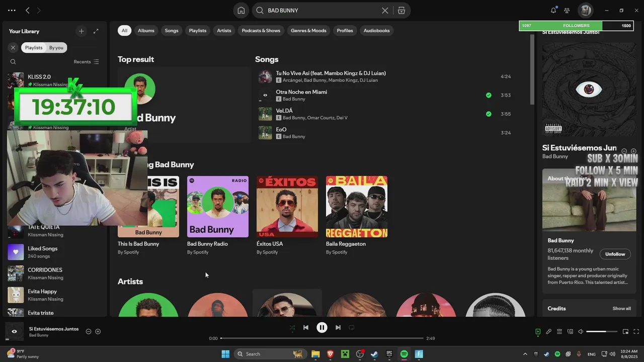Go back with the left arrow
The image size is (644, 362).
click(x=28, y=10)
